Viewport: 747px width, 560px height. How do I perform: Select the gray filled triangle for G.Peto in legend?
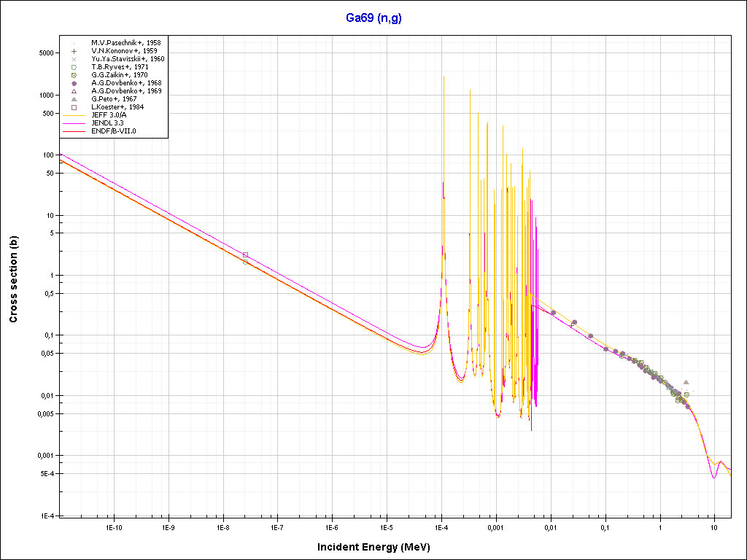[x=74, y=99]
